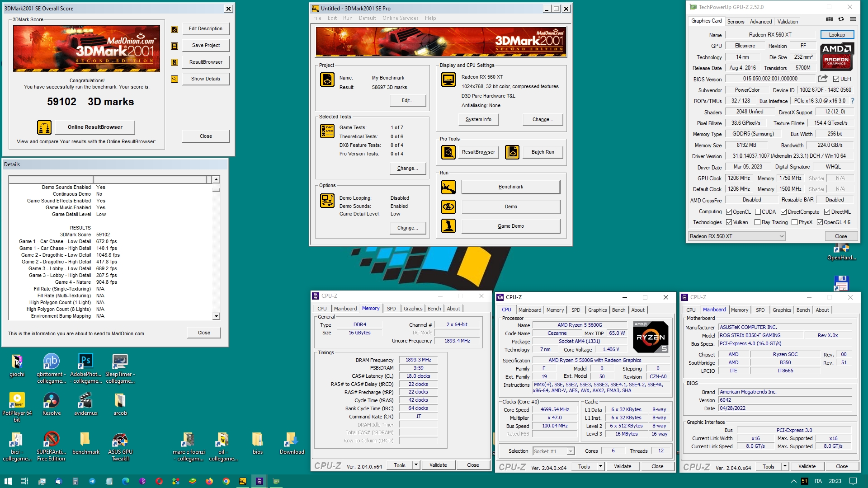Click the ResultBrowser icon beside ResultBrowser button in Overall Score

click(x=175, y=62)
